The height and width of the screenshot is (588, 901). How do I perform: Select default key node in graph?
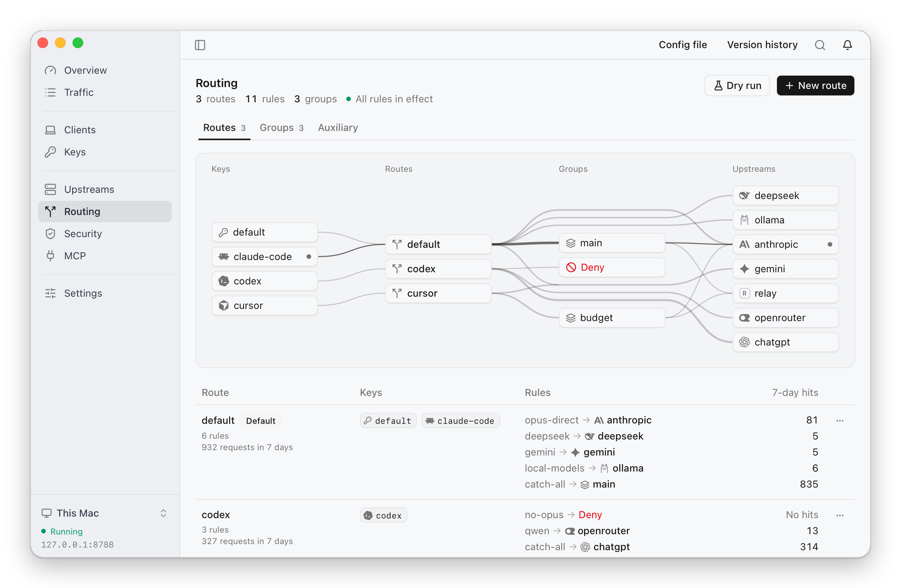265,232
